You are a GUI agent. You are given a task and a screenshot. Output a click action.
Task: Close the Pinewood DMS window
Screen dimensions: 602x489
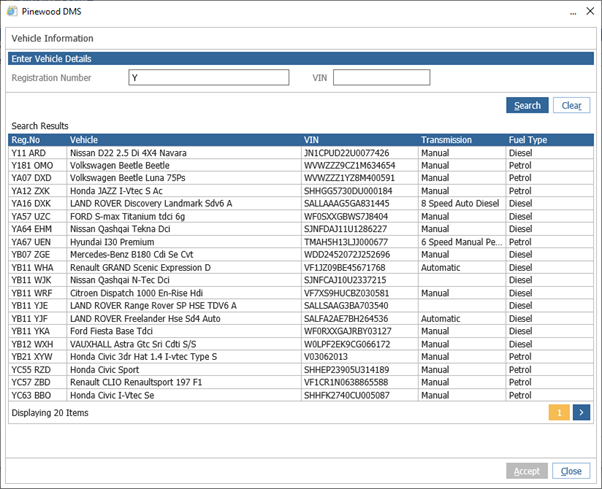point(590,11)
